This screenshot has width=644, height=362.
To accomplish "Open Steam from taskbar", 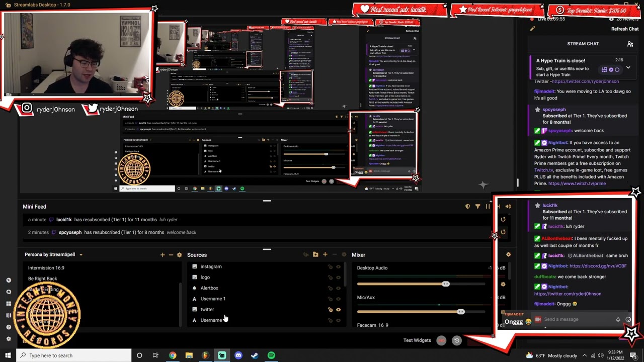I will click(255, 355).
